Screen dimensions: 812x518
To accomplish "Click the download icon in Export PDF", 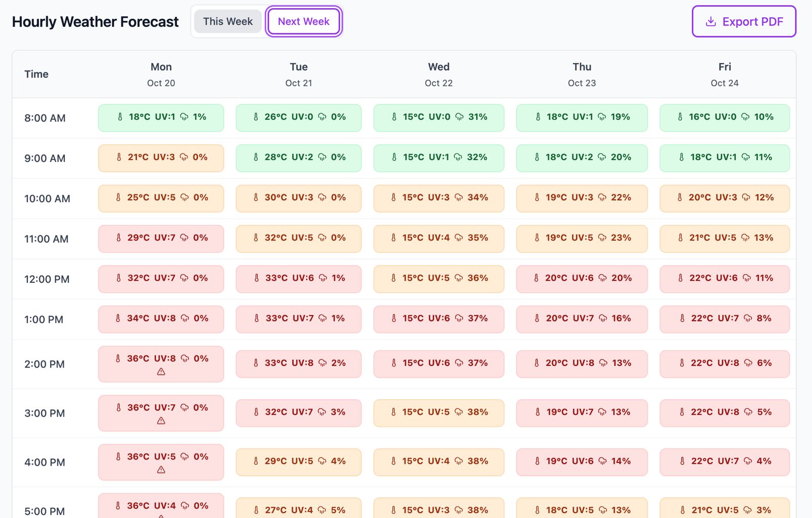I will [x=711, y=21].
